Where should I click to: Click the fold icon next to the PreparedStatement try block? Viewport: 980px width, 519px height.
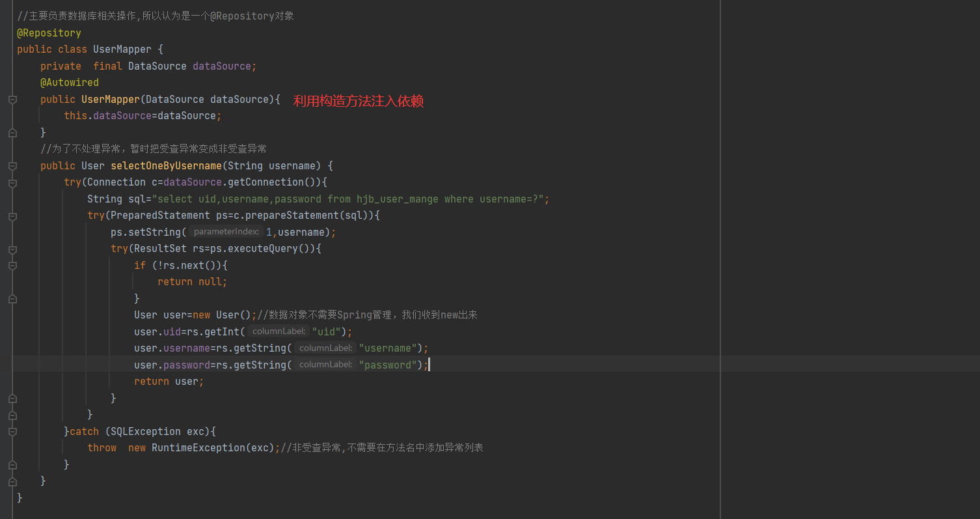(x=12, y=215)
